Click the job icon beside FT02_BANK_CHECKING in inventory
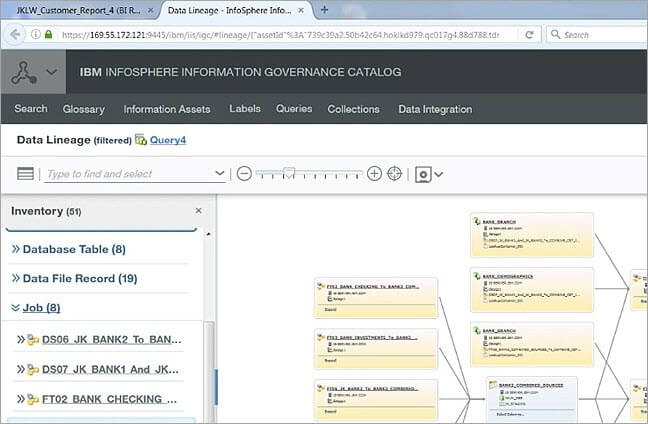The width and height of the screenshot is (648, 424). [33, 399]
